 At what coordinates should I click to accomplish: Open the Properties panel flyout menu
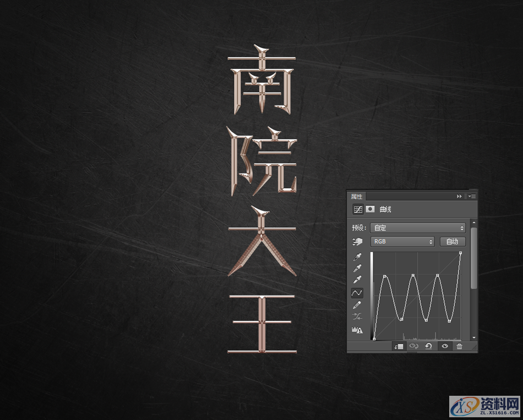tap(473, 196)
